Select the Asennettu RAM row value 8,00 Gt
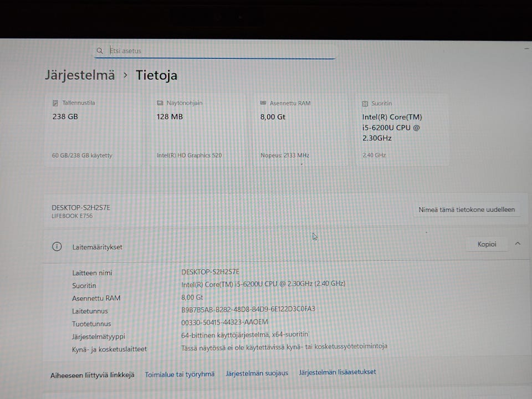532x399 pixels. coord(192,298)
